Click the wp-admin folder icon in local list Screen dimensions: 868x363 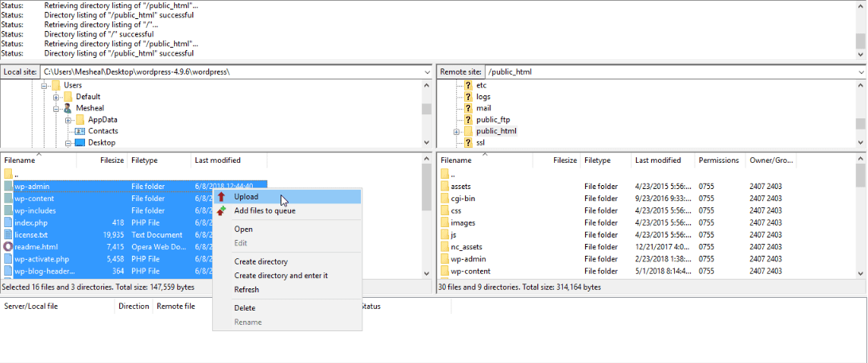tap(8, 187)
